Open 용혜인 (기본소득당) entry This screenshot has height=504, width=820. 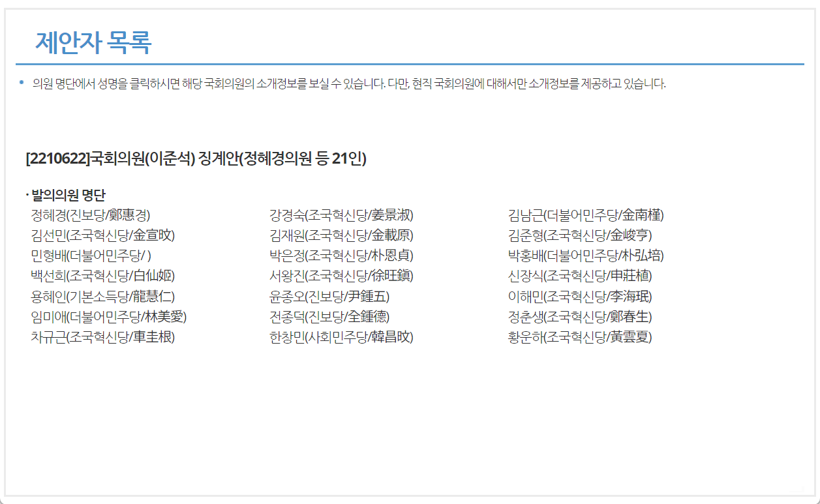click(102, 297)
